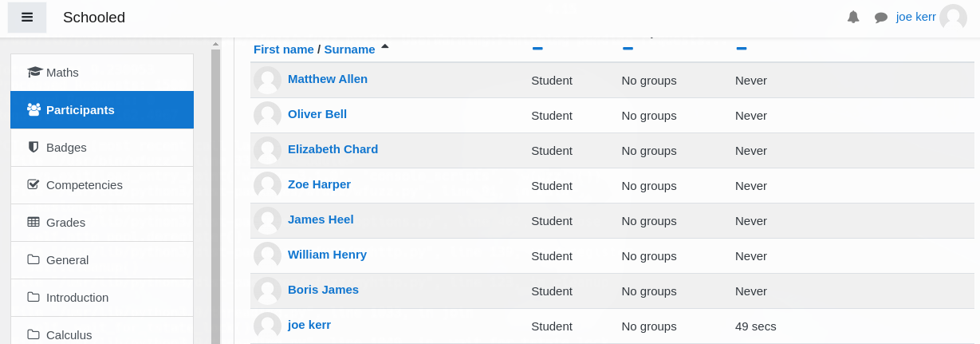
Task: Click the Competencies checkbox icon
Action: 33,184
